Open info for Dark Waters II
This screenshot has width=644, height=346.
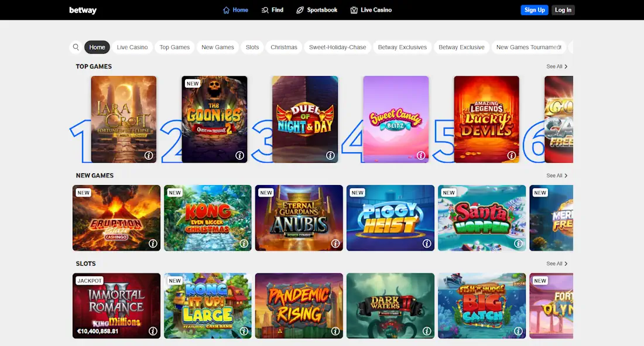pyautogui.click(x=427, y=331)
